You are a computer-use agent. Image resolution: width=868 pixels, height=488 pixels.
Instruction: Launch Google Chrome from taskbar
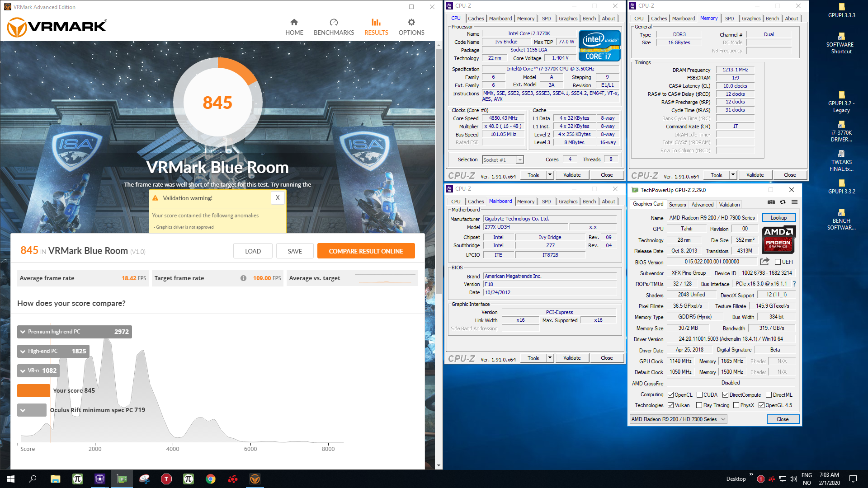tap(211, 479)
